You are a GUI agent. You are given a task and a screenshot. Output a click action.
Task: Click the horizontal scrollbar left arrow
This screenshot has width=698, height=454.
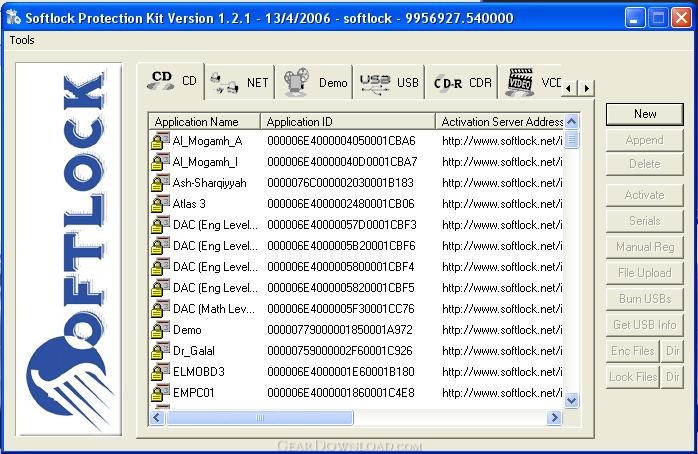(x=157, y=418)
